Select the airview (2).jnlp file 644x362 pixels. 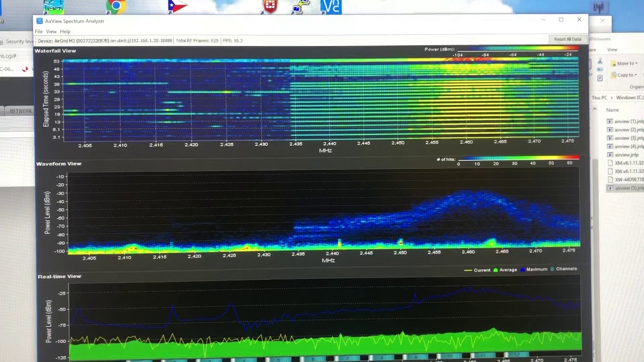point(625,130)
